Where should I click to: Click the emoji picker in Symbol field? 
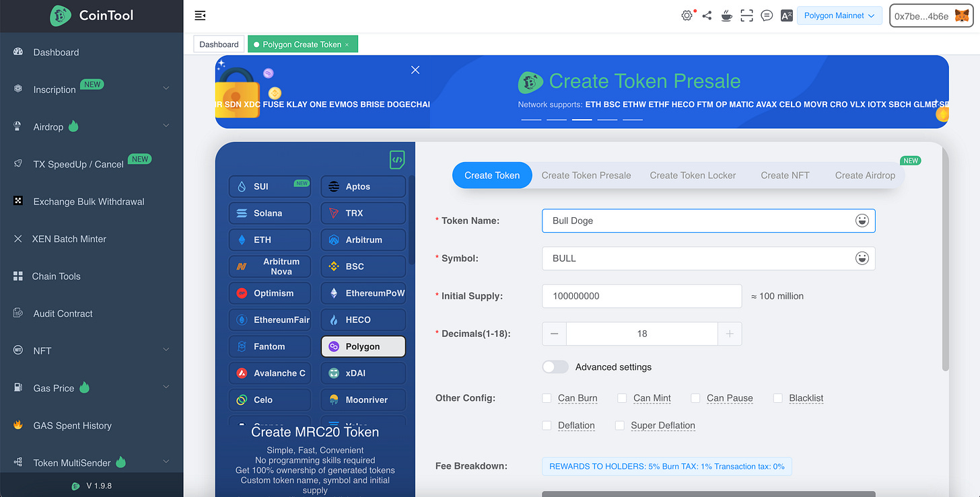[x=862, y=258]
